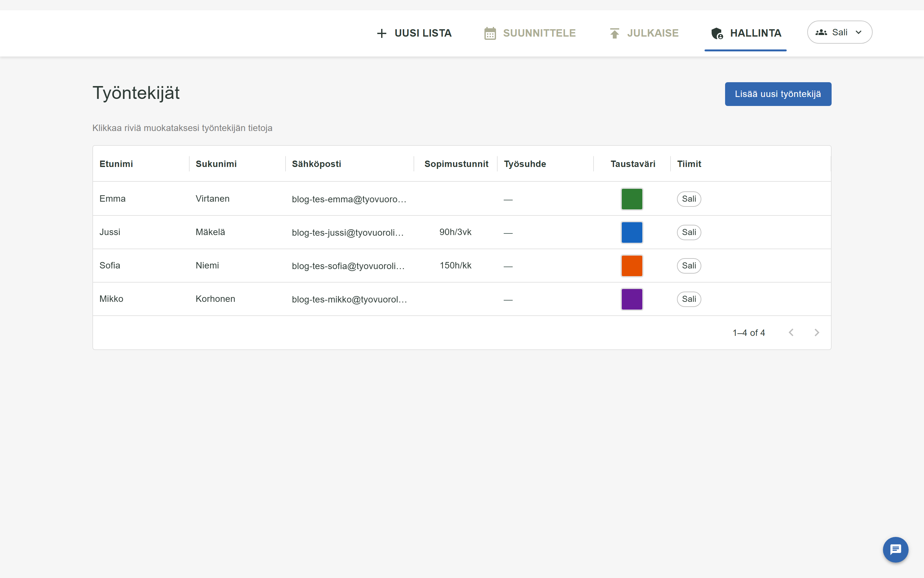Viewport: 924px width, 578px height.
Task: Click the surname Virtanen
Action: pyautogui.click(x=212, y=199)
